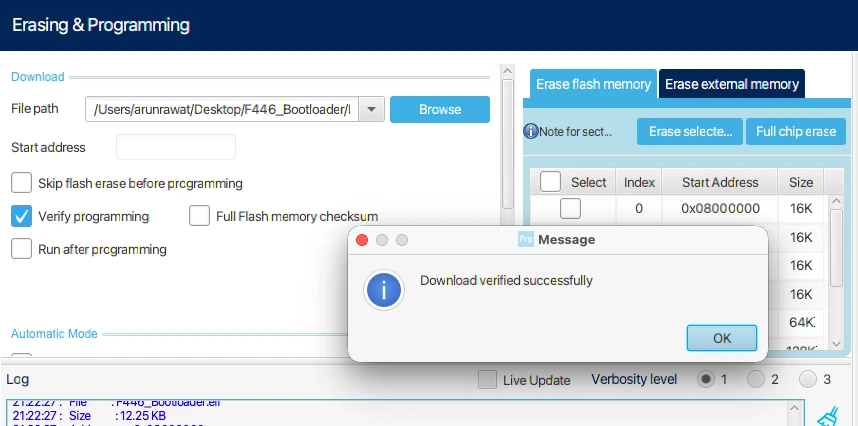Uncheck Verify programming checkbox
858x426 pixels.
[21, 216]
